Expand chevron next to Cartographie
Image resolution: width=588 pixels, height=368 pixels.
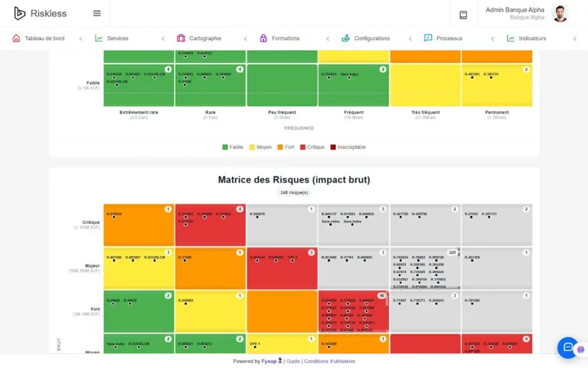tap(245, 38)
